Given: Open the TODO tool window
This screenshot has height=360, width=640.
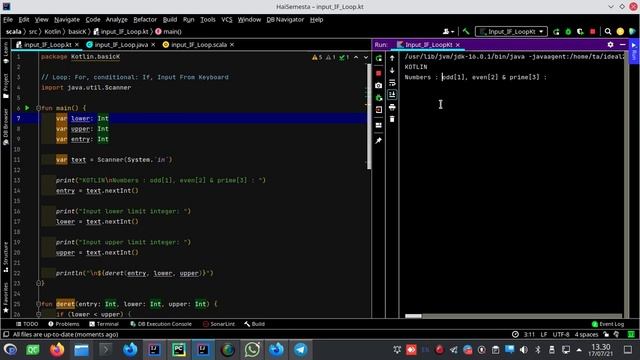Looking at the screenshot, I should click(27, 324).
